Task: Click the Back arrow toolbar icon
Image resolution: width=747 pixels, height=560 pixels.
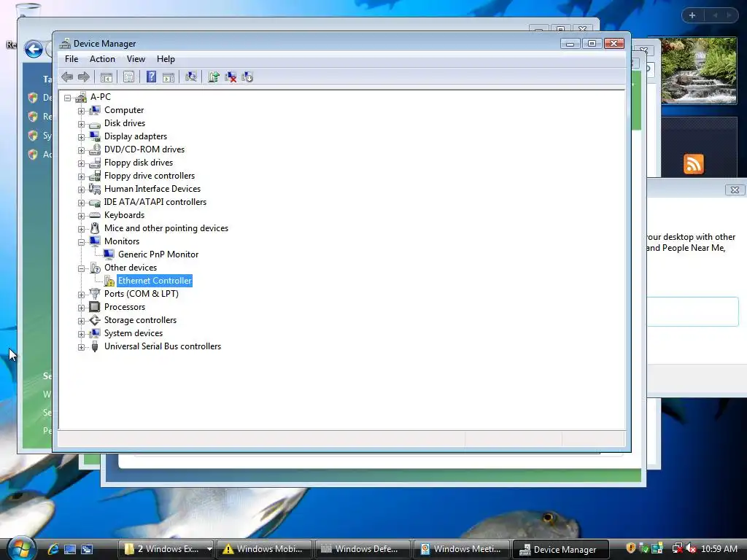Action: point(67,77)
